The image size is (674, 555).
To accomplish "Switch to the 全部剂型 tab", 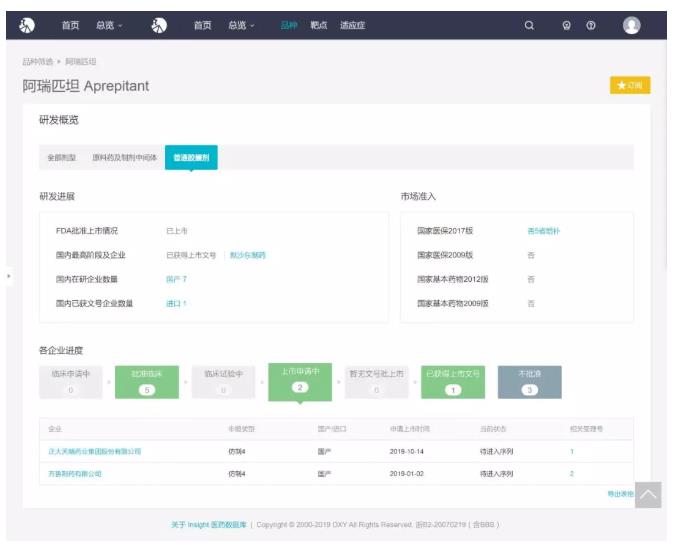I will [61, 157].
